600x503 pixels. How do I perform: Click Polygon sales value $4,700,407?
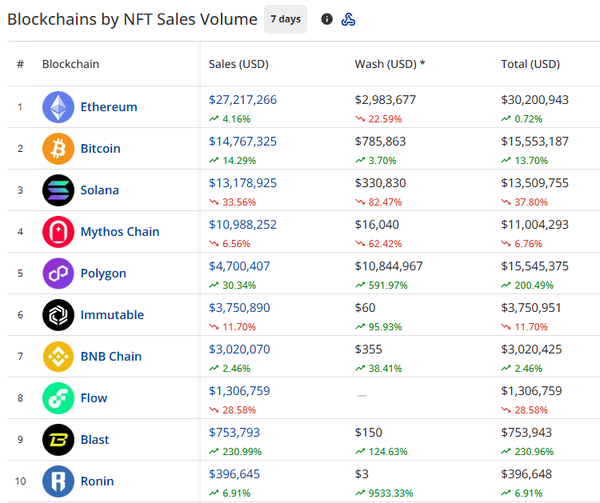point(239,266)
